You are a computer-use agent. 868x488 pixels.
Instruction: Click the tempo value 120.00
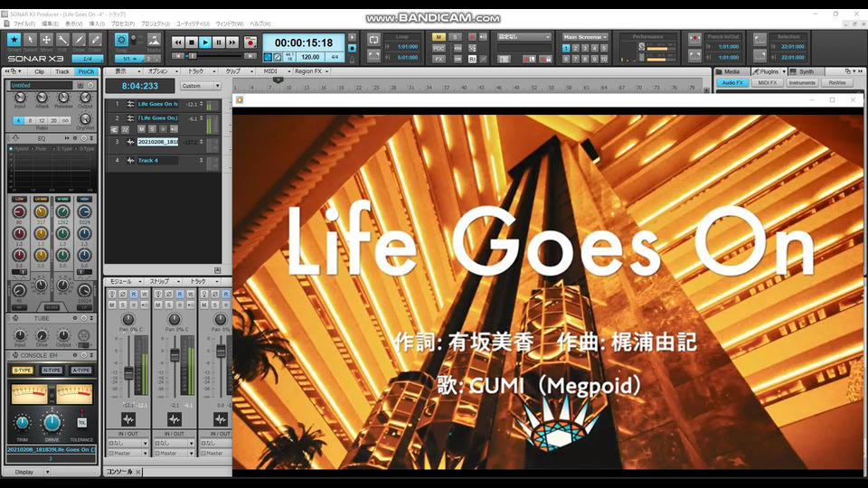pyautogui.click(x=310, y=57)
